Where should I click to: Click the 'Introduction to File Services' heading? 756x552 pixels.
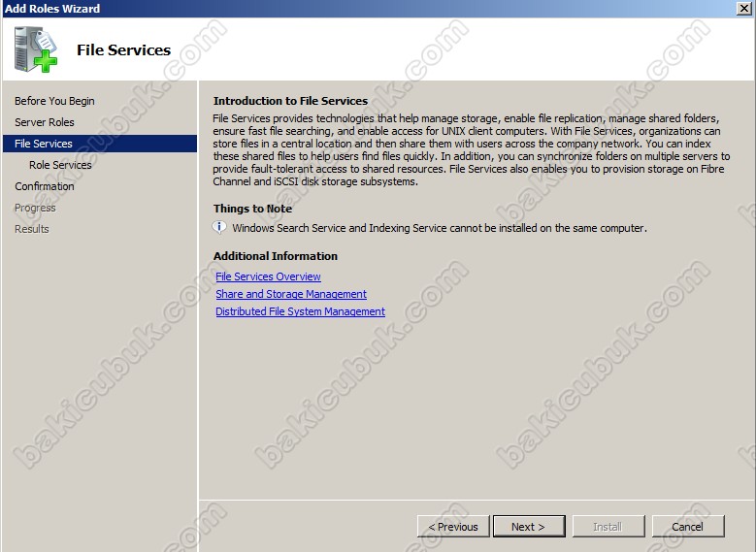[x=290, y=101]
